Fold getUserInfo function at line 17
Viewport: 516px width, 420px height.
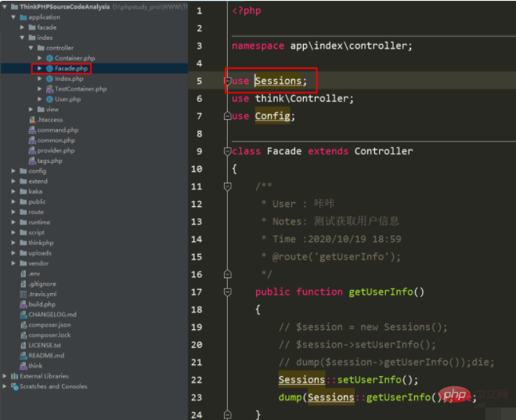click(227, 291)
